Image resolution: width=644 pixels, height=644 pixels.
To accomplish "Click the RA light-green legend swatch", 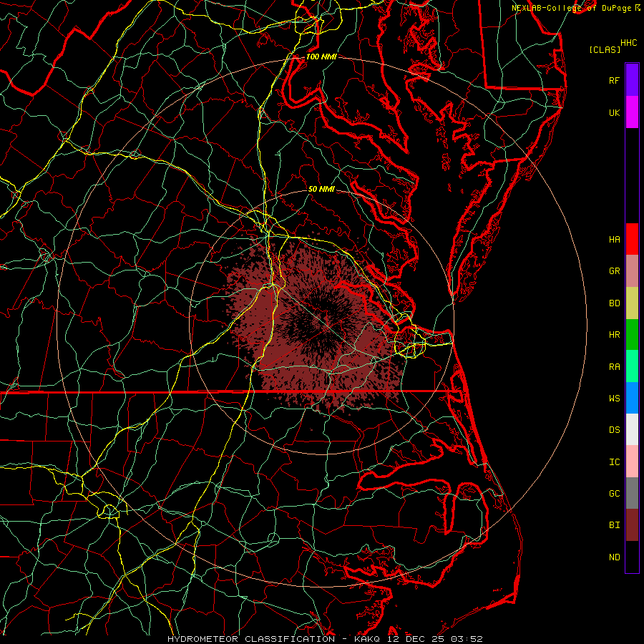I will point(632,366).
